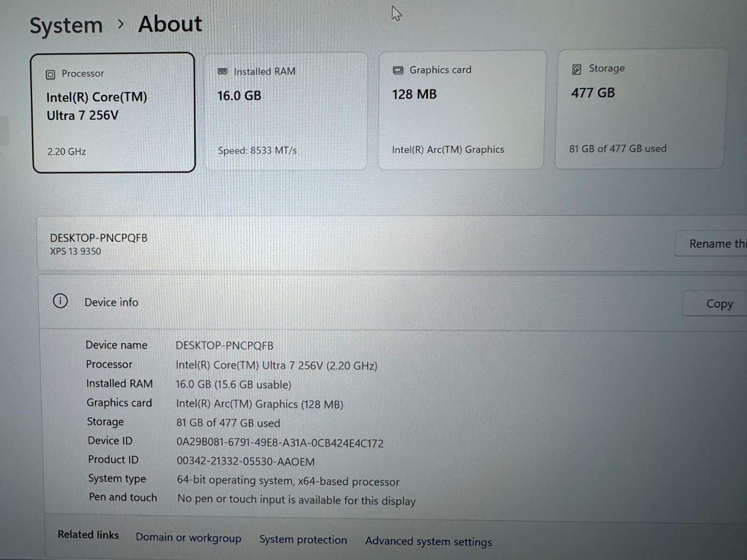Click Product ID value 00342-21332-05530-AAOEM
The width and height of the screenshot is (747, 560).
246,462
